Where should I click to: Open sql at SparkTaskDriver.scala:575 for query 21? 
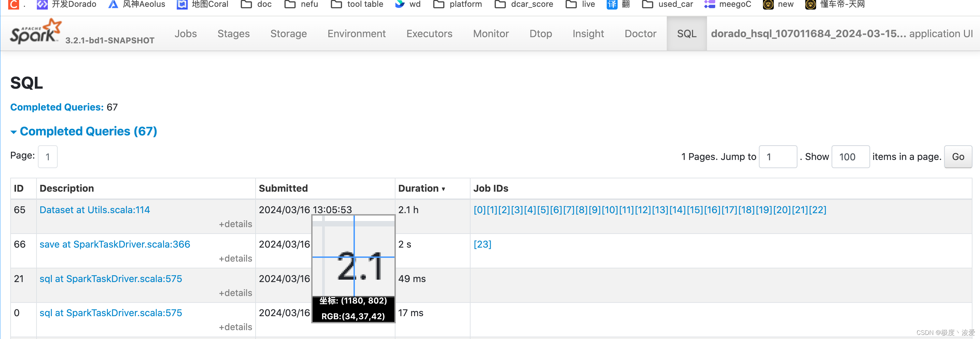click(111, 279)
